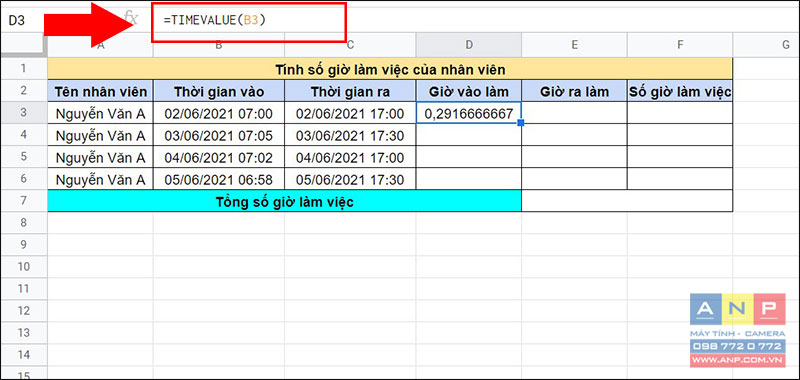Click the Name Box showing D3
The image size is (800, 380).
click(x=23, y=21)
